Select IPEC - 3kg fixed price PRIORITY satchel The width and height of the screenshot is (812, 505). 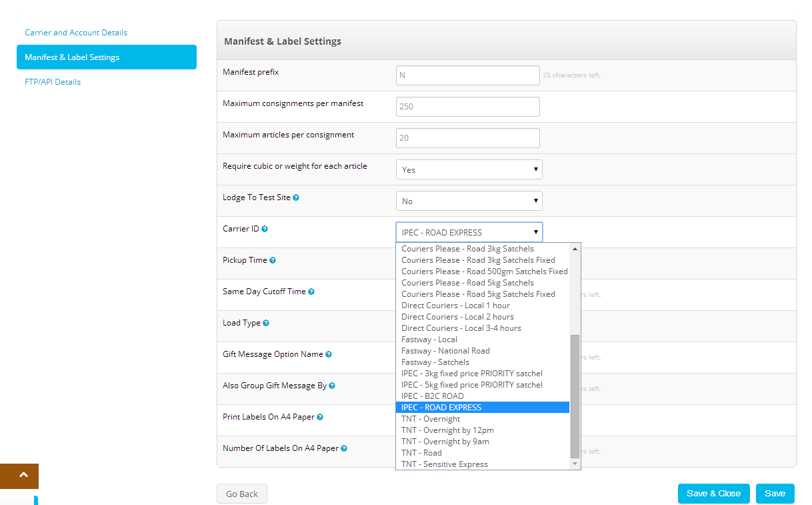click(x=483, y=374)
